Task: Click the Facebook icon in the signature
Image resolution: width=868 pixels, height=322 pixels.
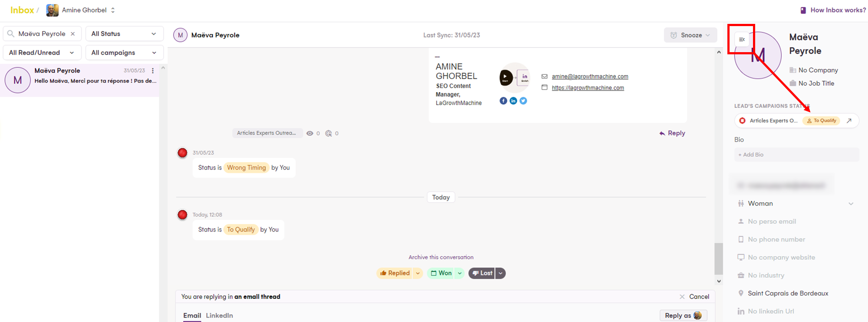Action: (x=503, y=101)
